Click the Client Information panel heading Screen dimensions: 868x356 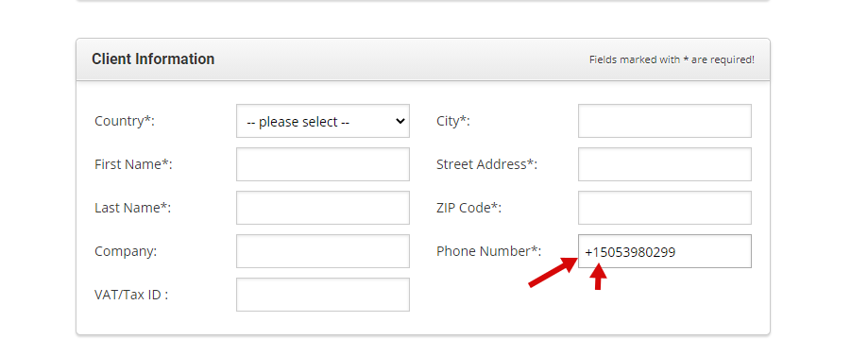pos(153,59)
